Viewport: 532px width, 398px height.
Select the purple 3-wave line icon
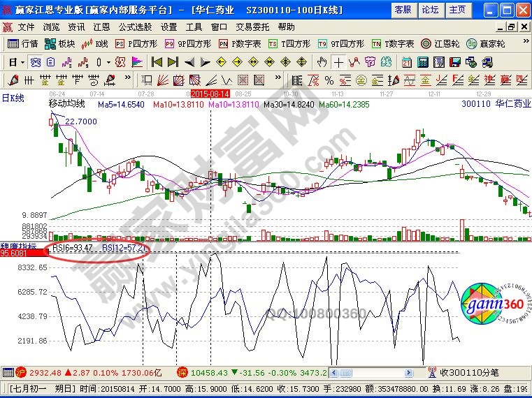pyautogui.click(x=67, y=62)
